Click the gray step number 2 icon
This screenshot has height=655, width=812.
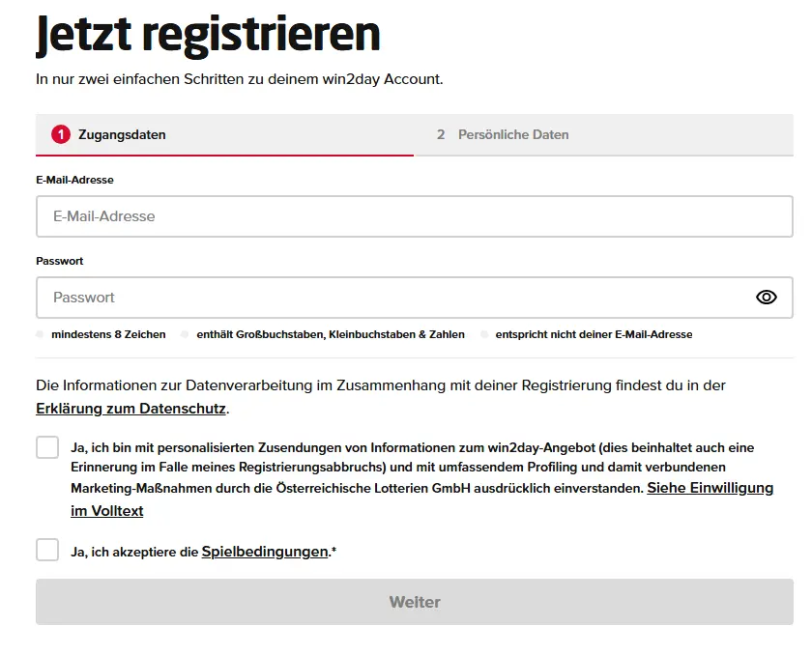(443, 134)
